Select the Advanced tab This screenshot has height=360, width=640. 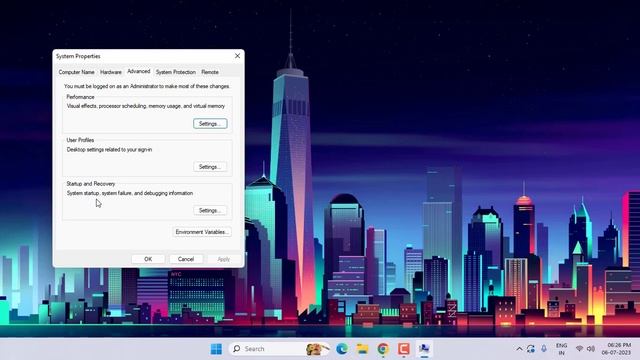pyautogui.click(x=139, y=71)
